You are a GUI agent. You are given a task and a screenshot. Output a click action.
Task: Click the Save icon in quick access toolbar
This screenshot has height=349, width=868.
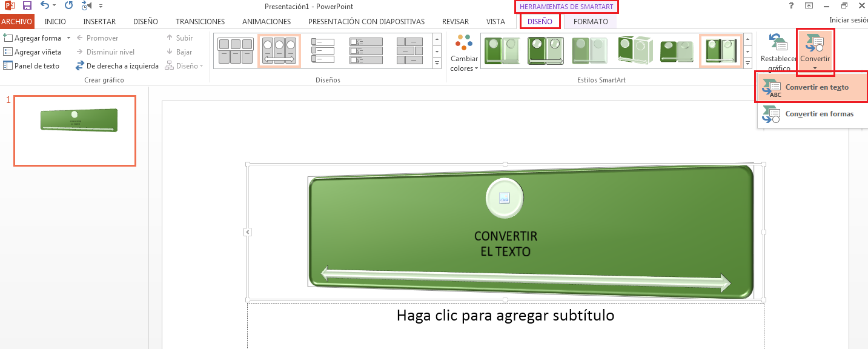coord(27,6)
